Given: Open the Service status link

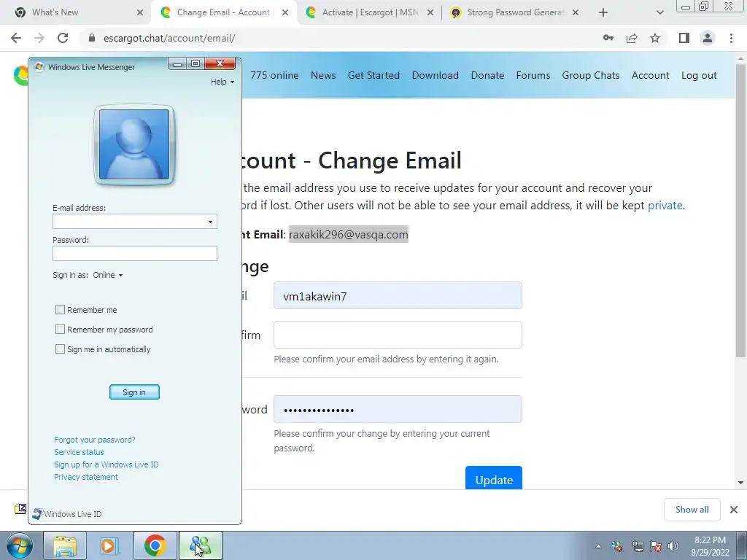Looking at the screenshot, I should pyautogui.click(x=79, y=452).
